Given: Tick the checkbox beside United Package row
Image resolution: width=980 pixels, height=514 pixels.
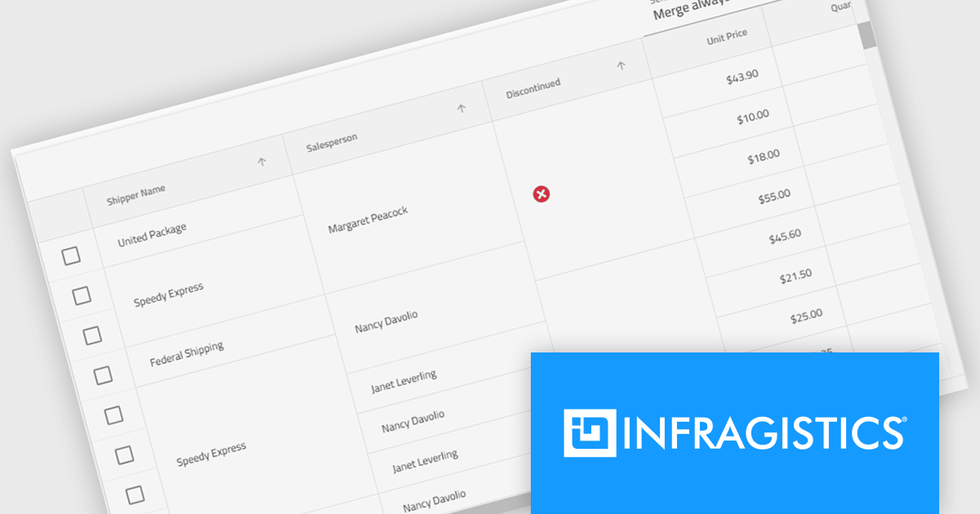Looking at the screenshot, I should pyautogui.click(x=72, y=256).
